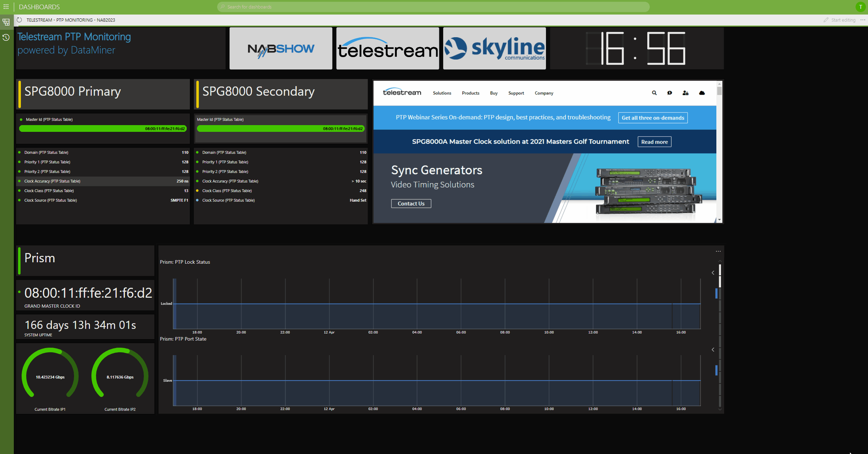Click the SPG8000 Secondary heading
This screenshot has width=868, height=454.
[258, 91]
